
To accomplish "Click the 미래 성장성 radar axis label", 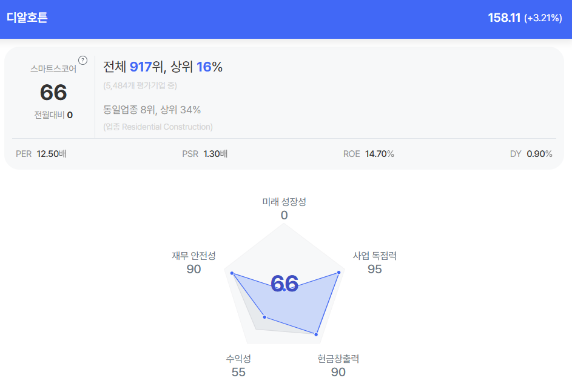I will click(284, 202).
